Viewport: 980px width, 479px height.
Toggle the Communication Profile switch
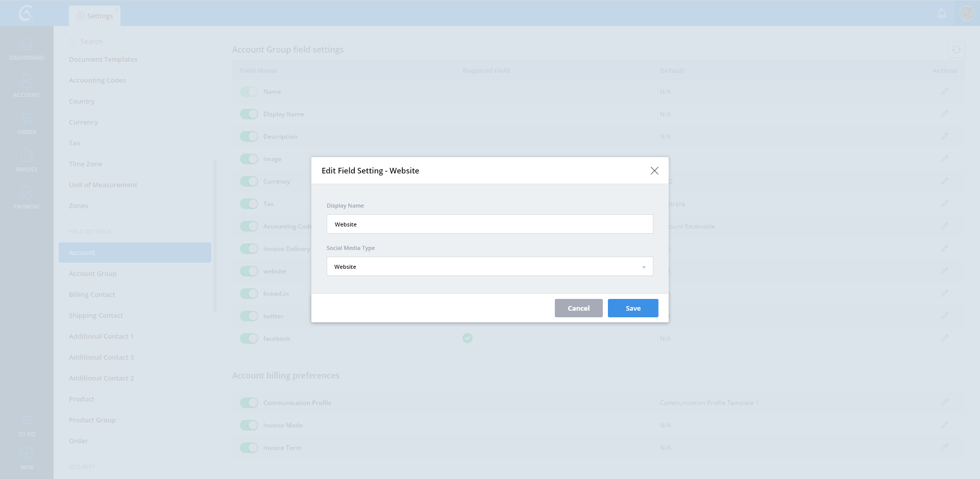(x=249, y=403)
